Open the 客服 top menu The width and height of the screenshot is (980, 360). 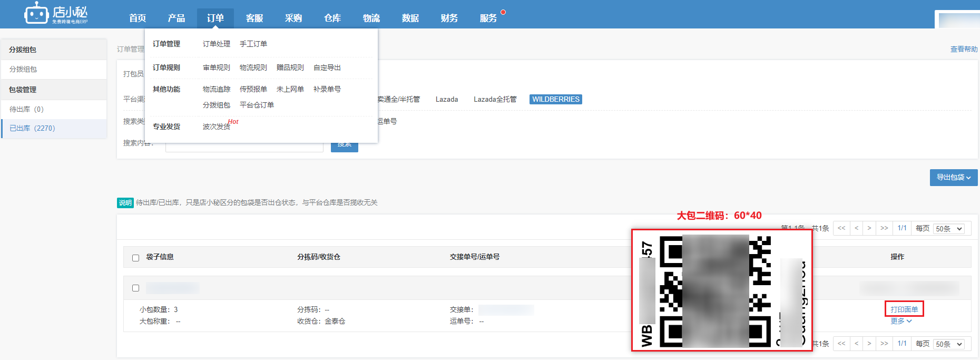[254, 18]
